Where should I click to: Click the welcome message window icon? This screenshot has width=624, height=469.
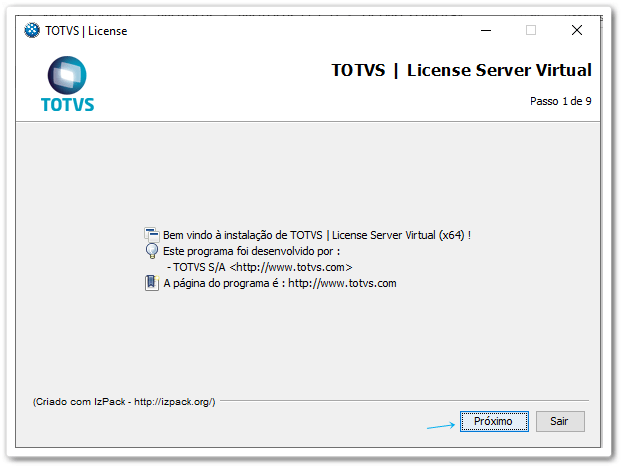click(x=152, y=235)
